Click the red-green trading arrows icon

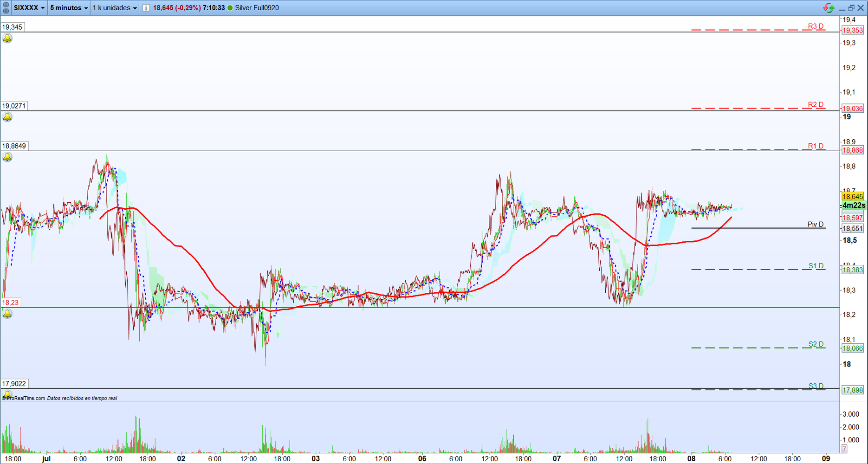pyautogui.click(x=829, y=8)
